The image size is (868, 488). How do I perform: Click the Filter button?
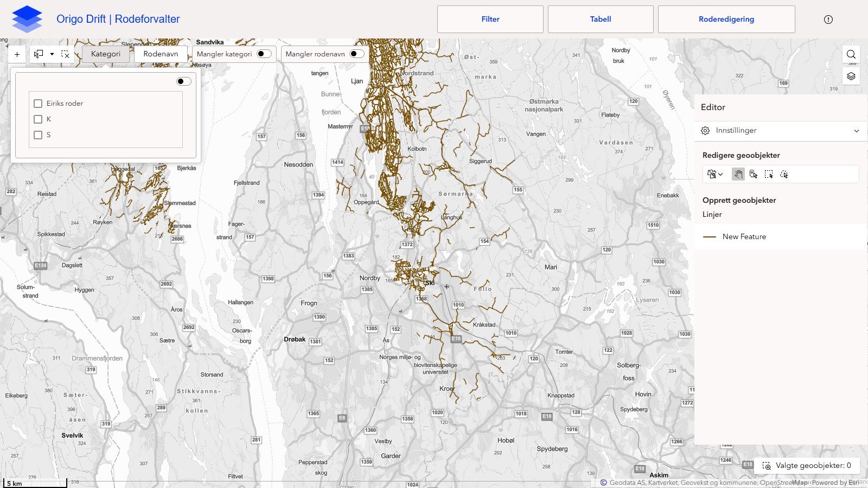click(x=490, y=19)
